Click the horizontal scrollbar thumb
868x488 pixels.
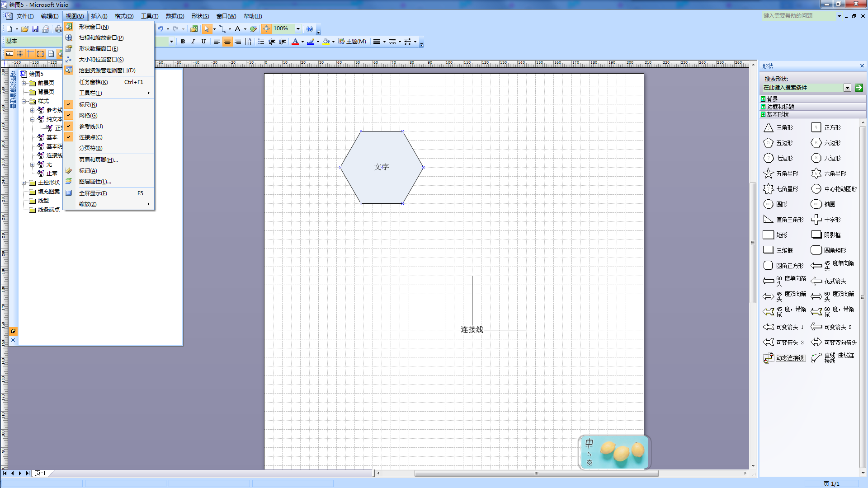[x=536, y=474]
